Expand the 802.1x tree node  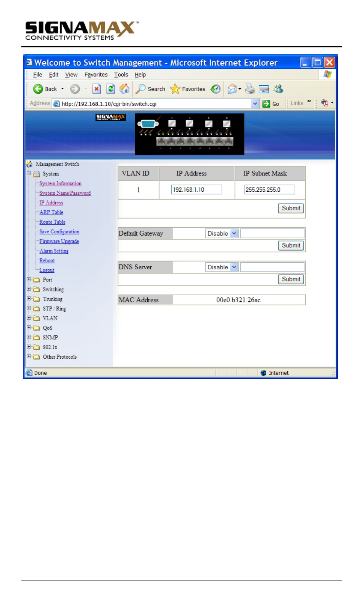(29, 347)
